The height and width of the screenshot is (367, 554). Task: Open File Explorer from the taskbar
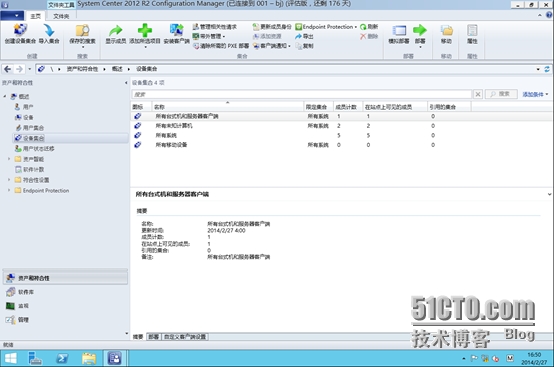point(89,359)
